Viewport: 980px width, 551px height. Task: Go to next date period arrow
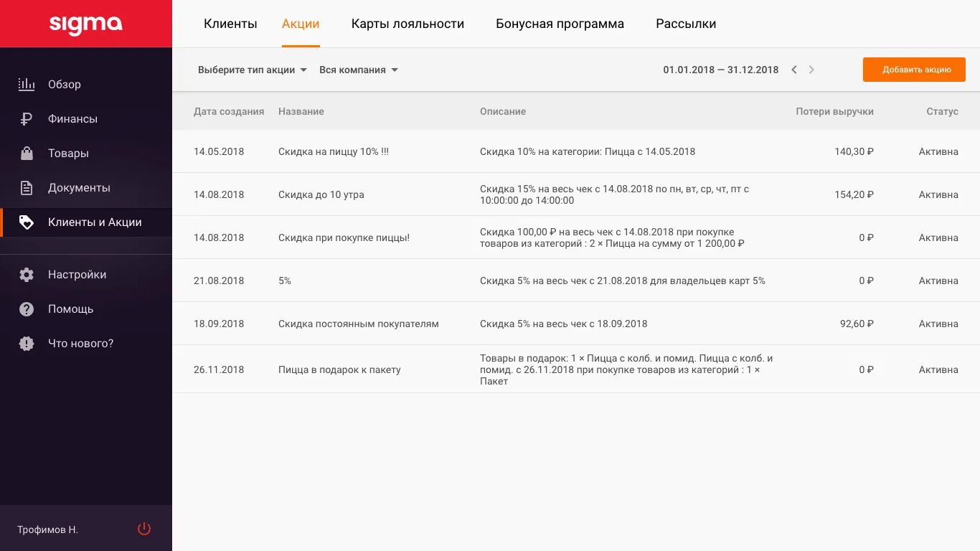pyautogui.click(x=811, y=70)
